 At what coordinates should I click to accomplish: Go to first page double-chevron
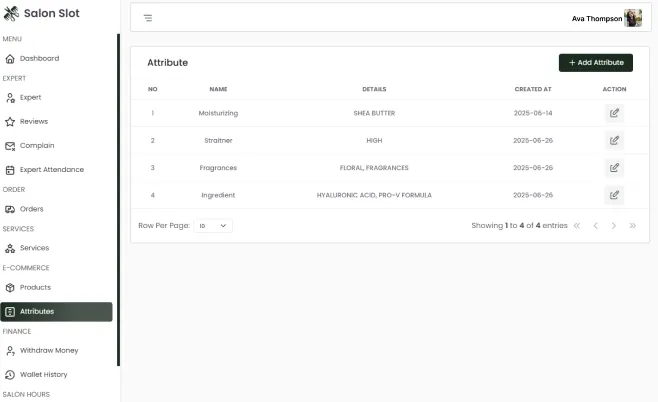click(577, 226)
